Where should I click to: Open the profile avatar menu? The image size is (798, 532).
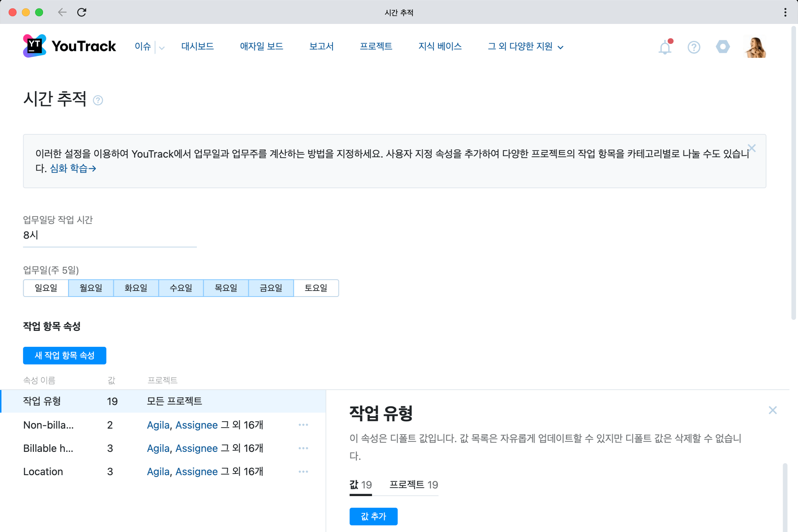[x=755, y=47]
